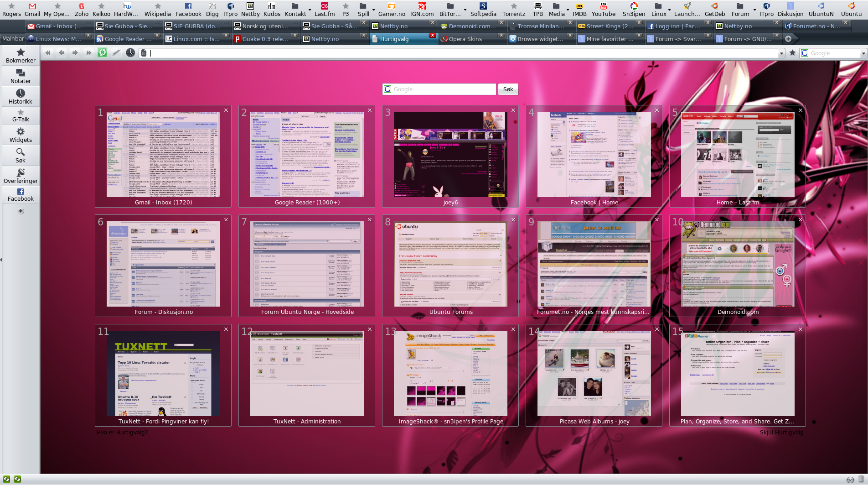Reload the page with green refresh icon
868x485 pixels.
coord(103,53)
